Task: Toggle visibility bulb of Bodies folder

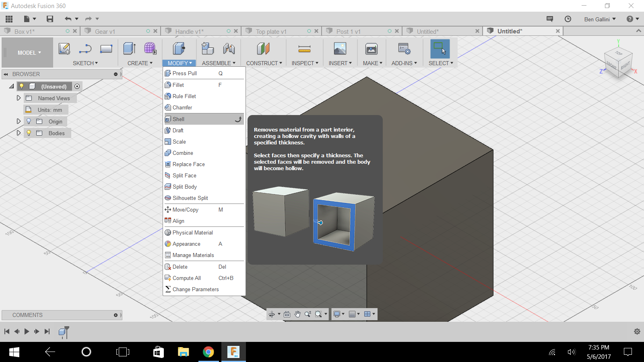Action: click(x=29, y=133)
